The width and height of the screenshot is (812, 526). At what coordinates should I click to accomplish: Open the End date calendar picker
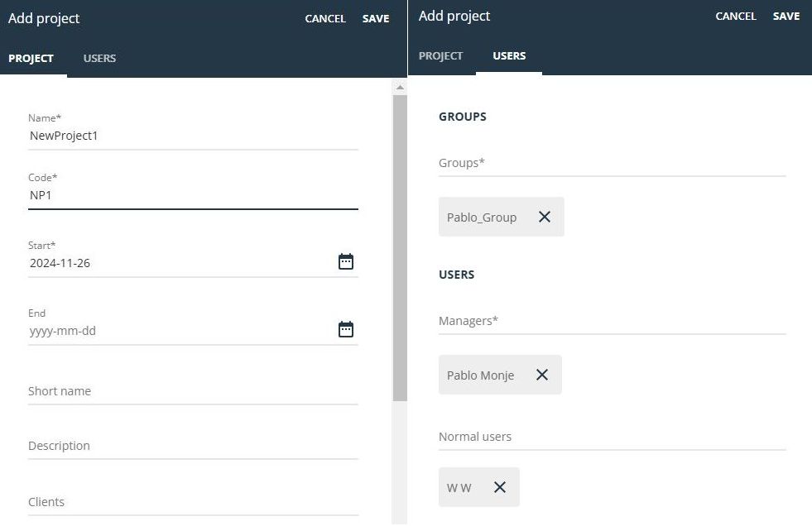coord(346,329)
